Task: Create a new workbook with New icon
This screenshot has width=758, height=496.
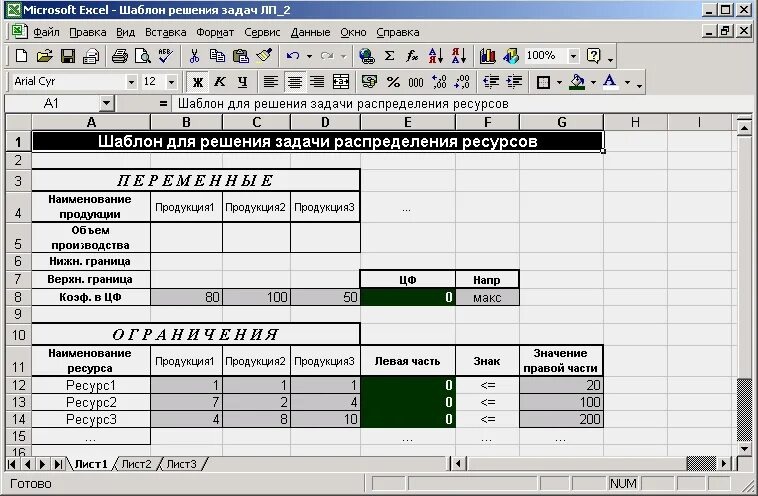Action: (21, 56)
